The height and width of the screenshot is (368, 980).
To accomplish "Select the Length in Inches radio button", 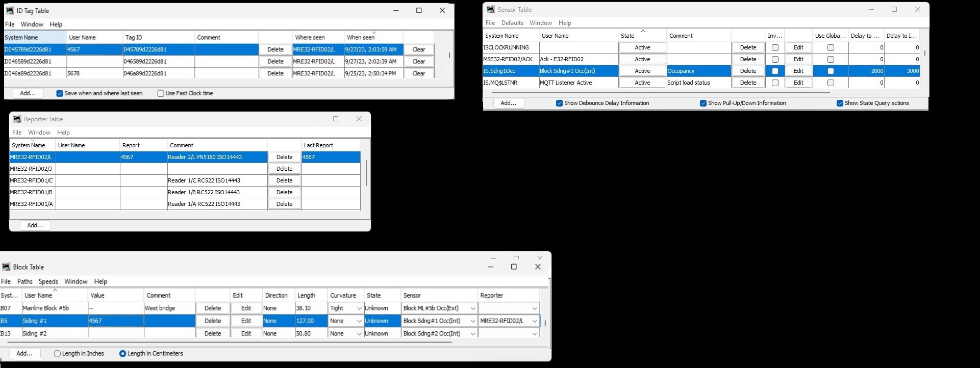I will tap(57, 354).
